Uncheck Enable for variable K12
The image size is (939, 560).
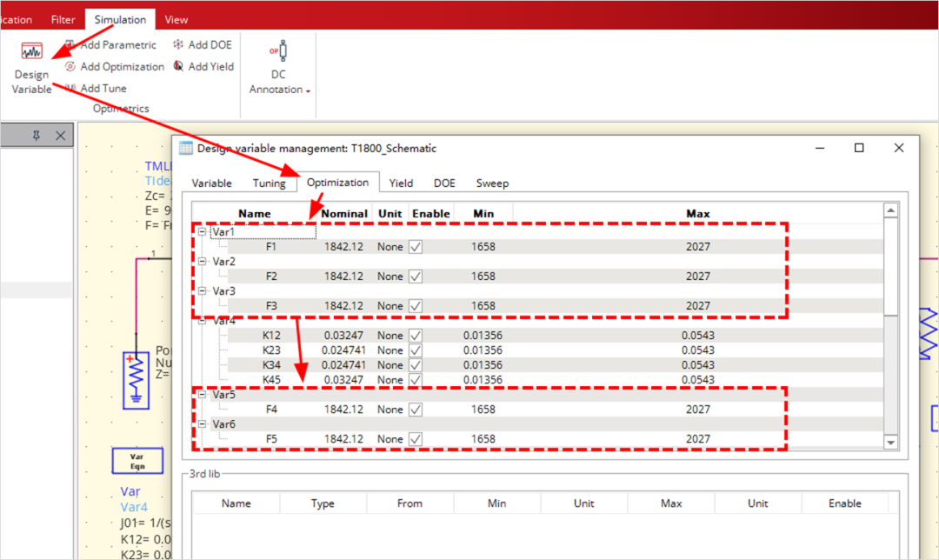(416, 336)
